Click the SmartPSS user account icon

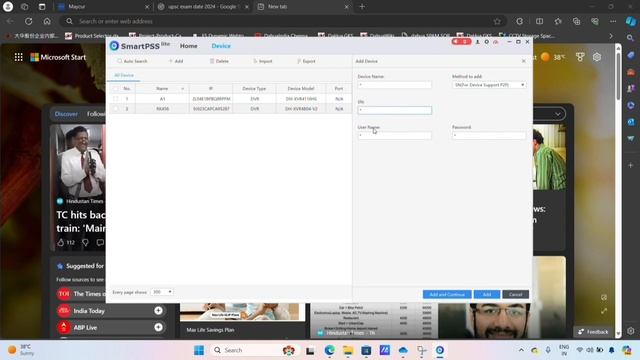pos(477,42)
